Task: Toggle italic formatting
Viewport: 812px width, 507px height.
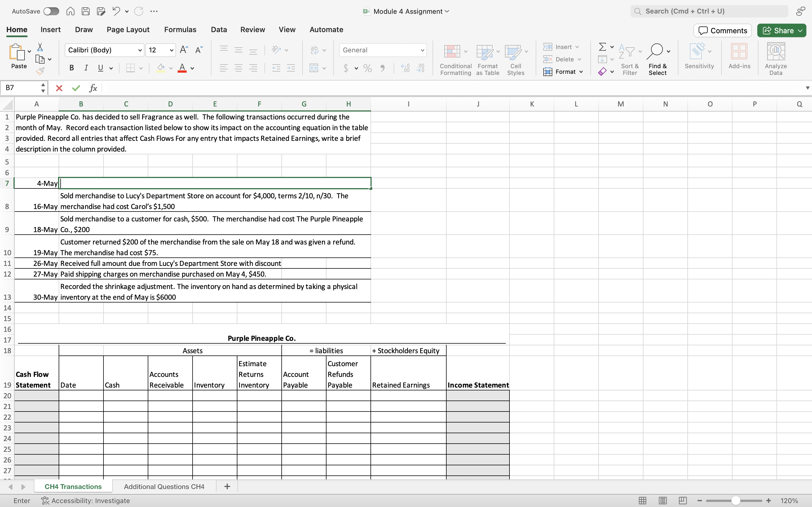Action: tap(86, 68)
